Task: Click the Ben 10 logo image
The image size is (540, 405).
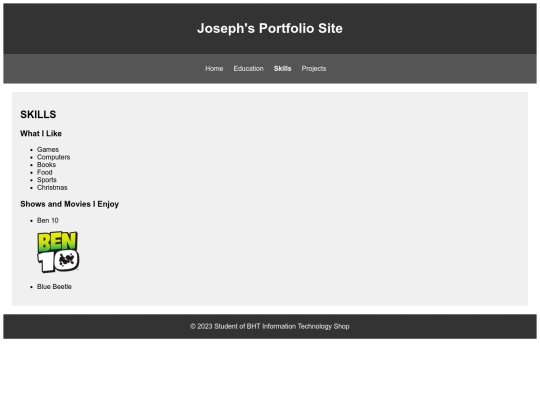Action: 58,252
